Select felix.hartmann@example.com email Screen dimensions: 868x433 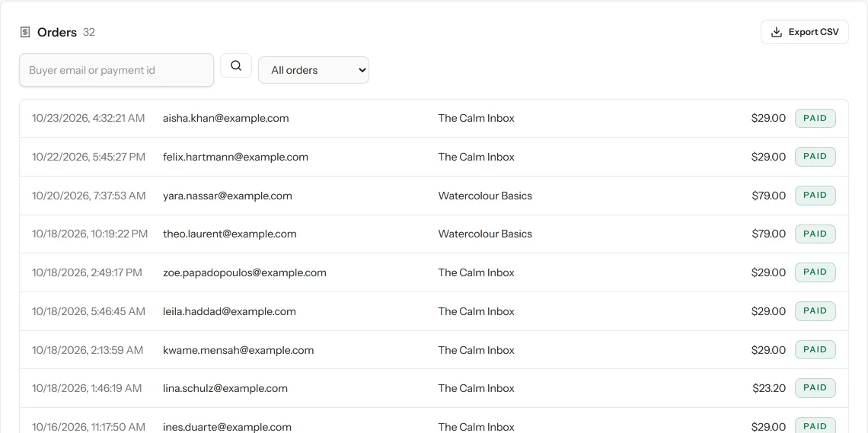[x=235, y=157]
